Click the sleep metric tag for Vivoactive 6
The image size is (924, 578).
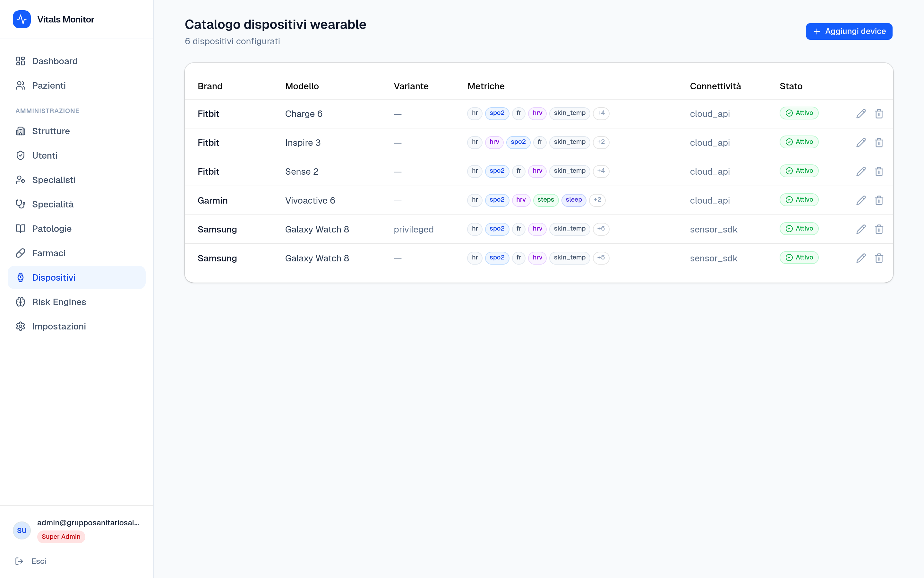coord(574,200)
